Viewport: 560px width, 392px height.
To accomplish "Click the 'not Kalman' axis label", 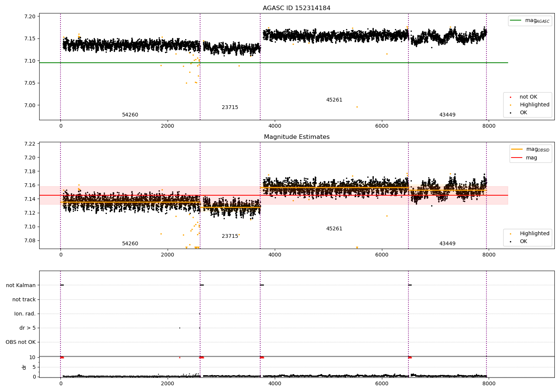I will tap(21, 286).
